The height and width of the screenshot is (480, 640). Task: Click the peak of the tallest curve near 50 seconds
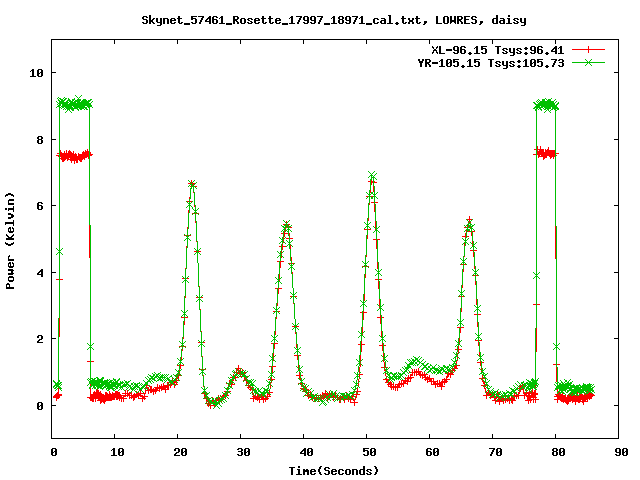click(x=372, y=176)
